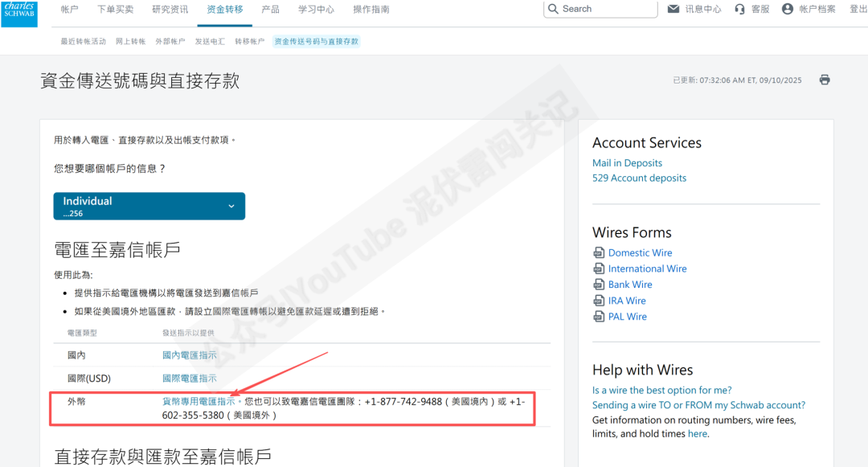This screenshot has width=868, height=467.
Task: Expand the 产品 navigation menu
Action: point(270,10)
